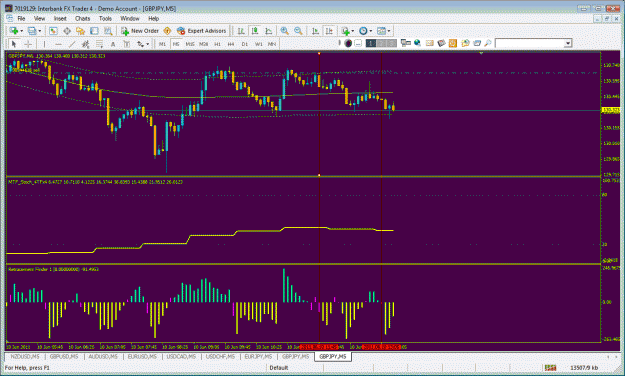Open the Data Window icon

67,31
